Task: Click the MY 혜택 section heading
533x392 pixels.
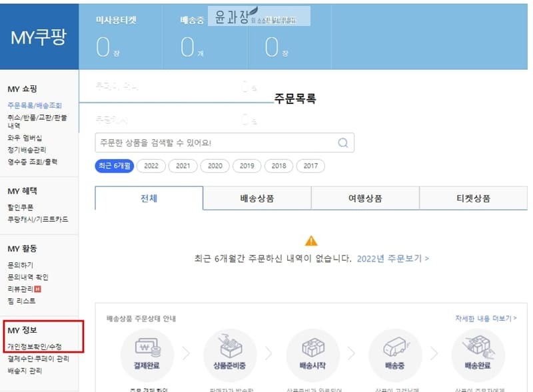Action: (x=22, y=191)
